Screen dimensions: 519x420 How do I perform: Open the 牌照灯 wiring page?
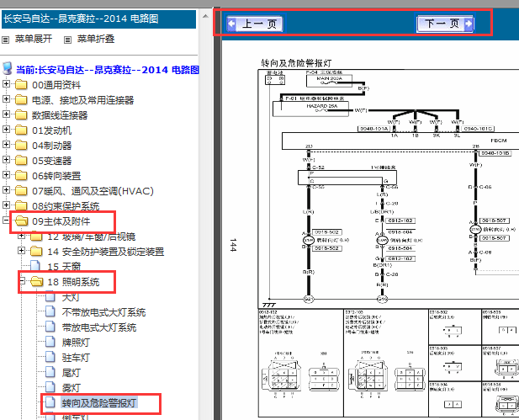pyautogui.click(x=76, y=343)
